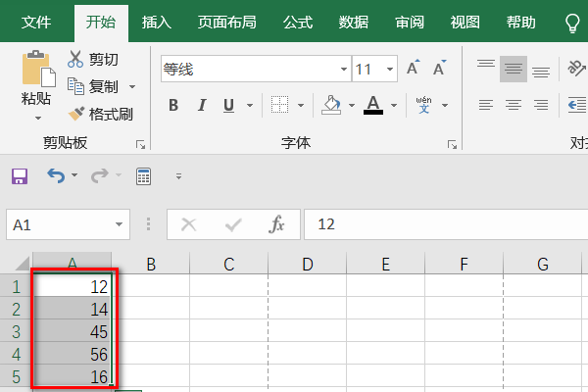Image resolution: width=588 pixels, height=392 pixels.
Task: Open the 插入 Insert tab
Action: pyautogui.click(x=157, y=23)
